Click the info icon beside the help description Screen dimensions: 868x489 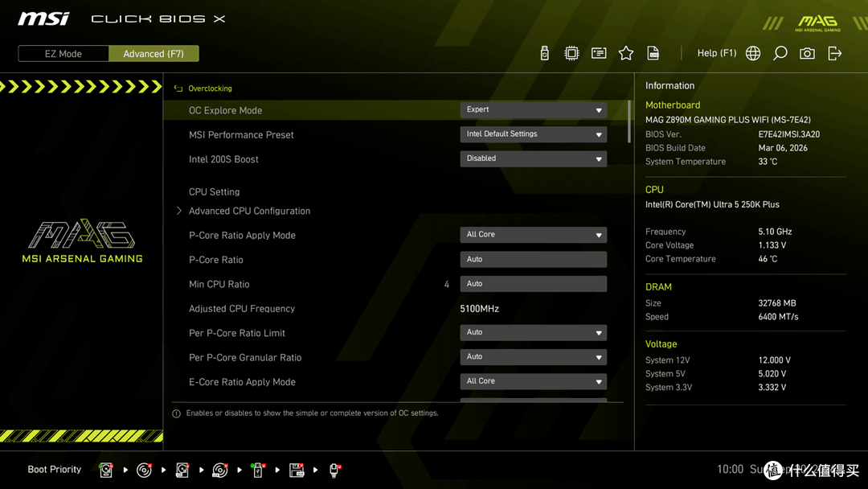[176, 413]
